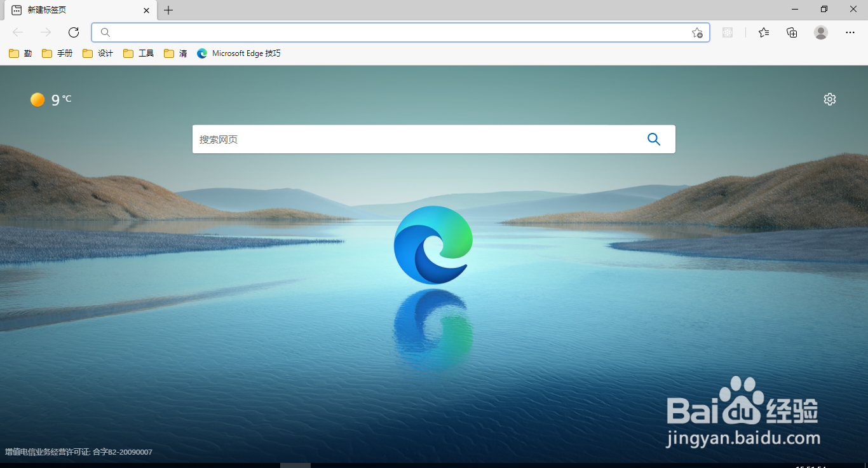Image resolution: width=868 pixels, height=468 pixels.
Task: Open the 设计 bookmarks folder
Action: (x=98, y=53)
